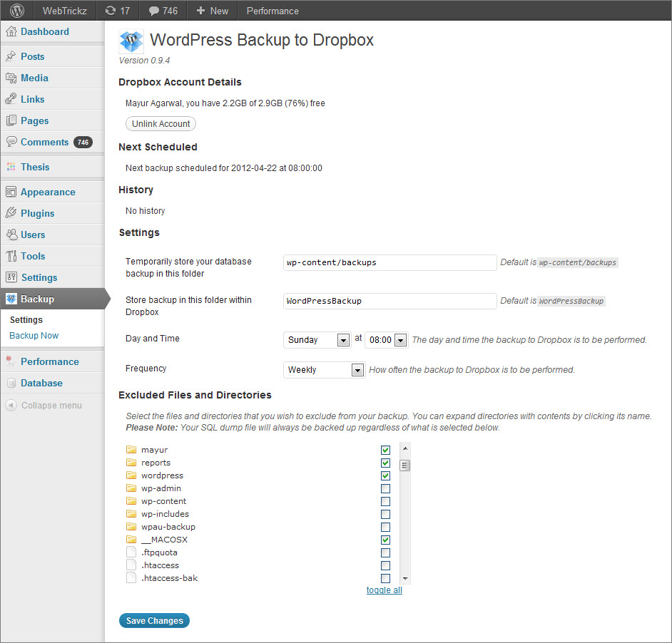The width and height of the screenshot is (672, 643).
Task: Open the Sunday day dropdown
Action: 317,340
